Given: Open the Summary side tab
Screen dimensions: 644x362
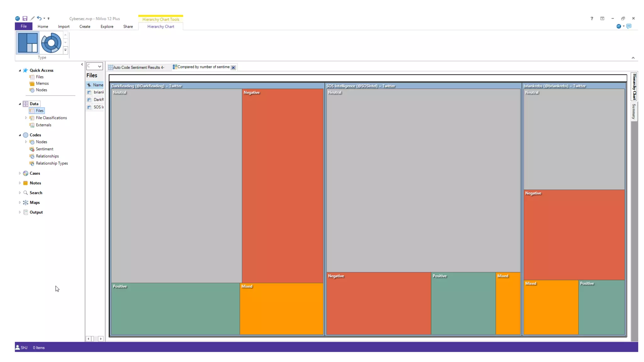Looking at the screenshot, I should [634, 112].
